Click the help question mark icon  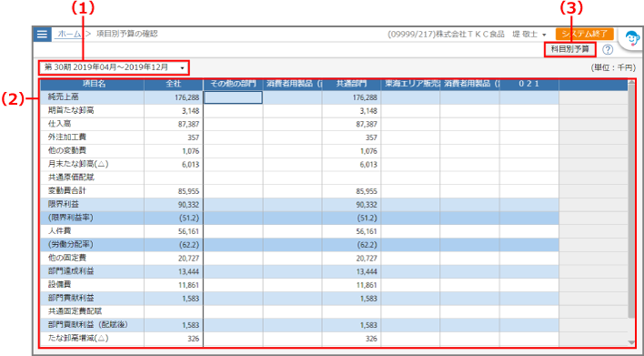click(608, 50)
